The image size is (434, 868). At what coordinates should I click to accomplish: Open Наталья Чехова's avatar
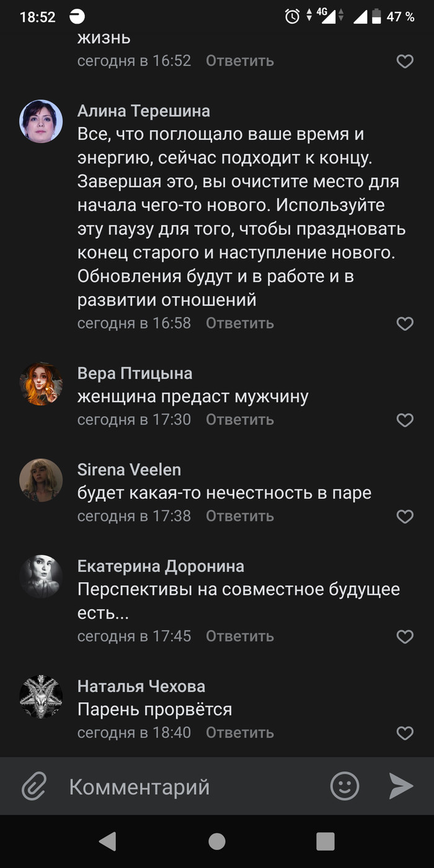click(41, 697)
